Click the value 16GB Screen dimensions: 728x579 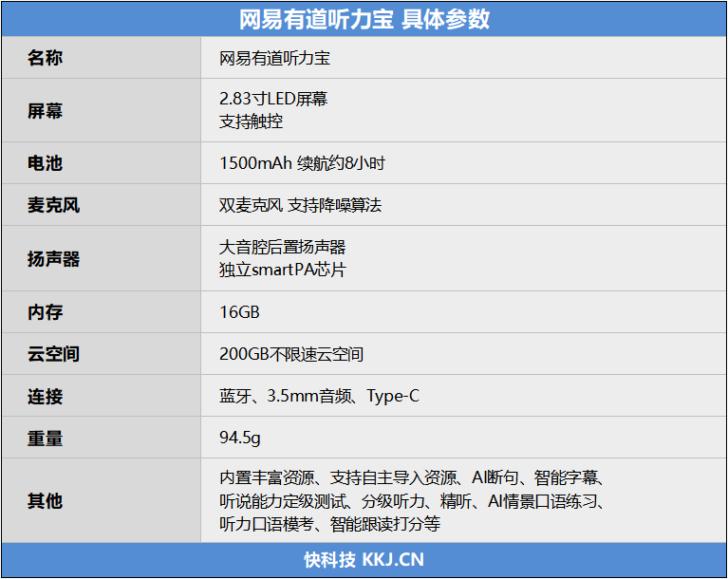coord(239,312)
